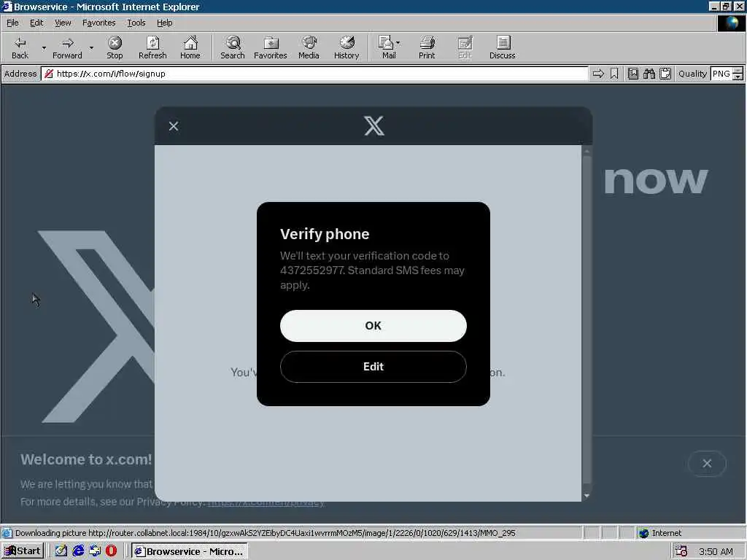Screen dimensions: 747x560
Task: Click the Print toolbar button
Action: (427, 47)
